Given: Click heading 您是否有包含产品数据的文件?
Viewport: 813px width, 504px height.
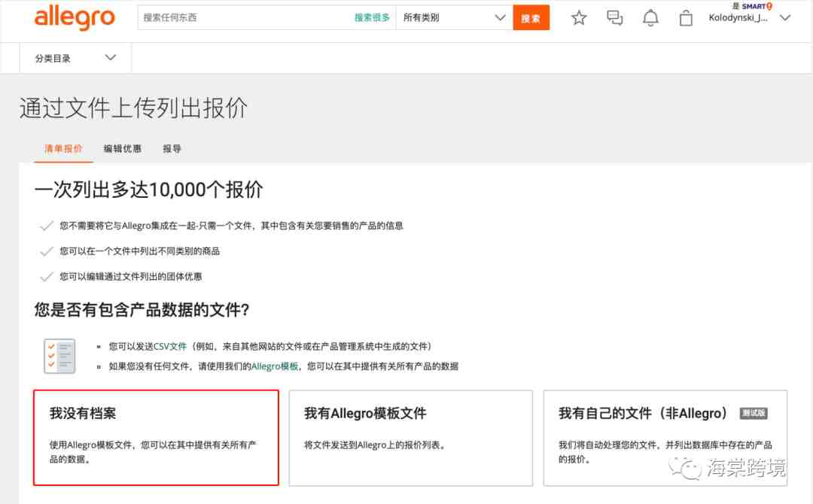Looking at the screenshot, I should coord(142,310).
